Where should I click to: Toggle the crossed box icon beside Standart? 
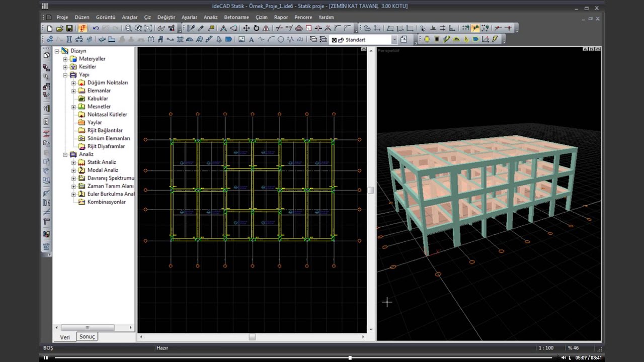click(335, 40)
